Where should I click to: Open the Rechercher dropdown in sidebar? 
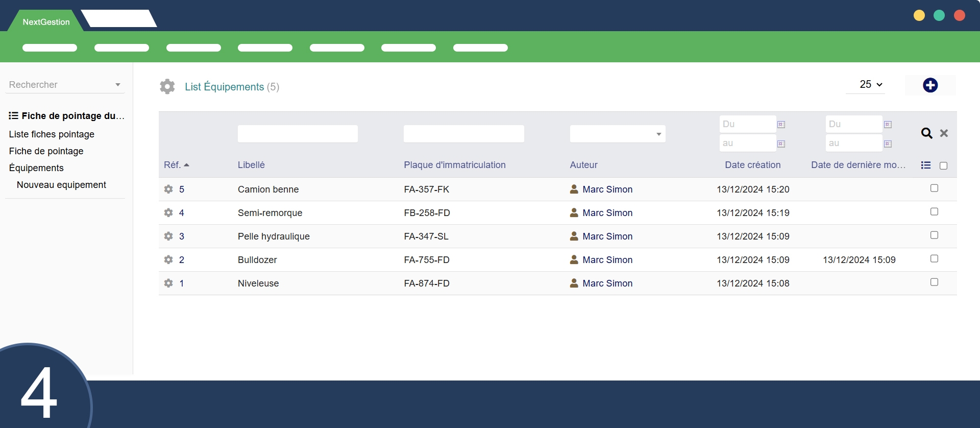coord(65,85)
